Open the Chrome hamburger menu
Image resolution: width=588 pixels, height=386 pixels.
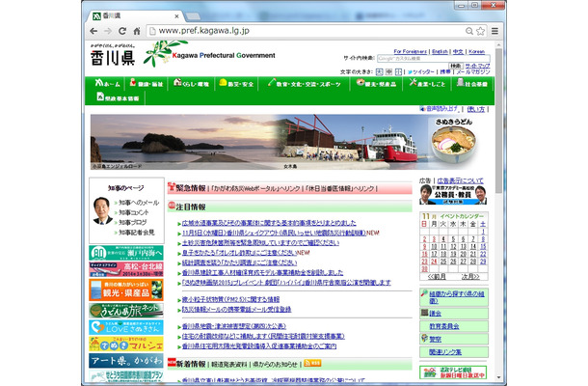[x=495, y=31]
